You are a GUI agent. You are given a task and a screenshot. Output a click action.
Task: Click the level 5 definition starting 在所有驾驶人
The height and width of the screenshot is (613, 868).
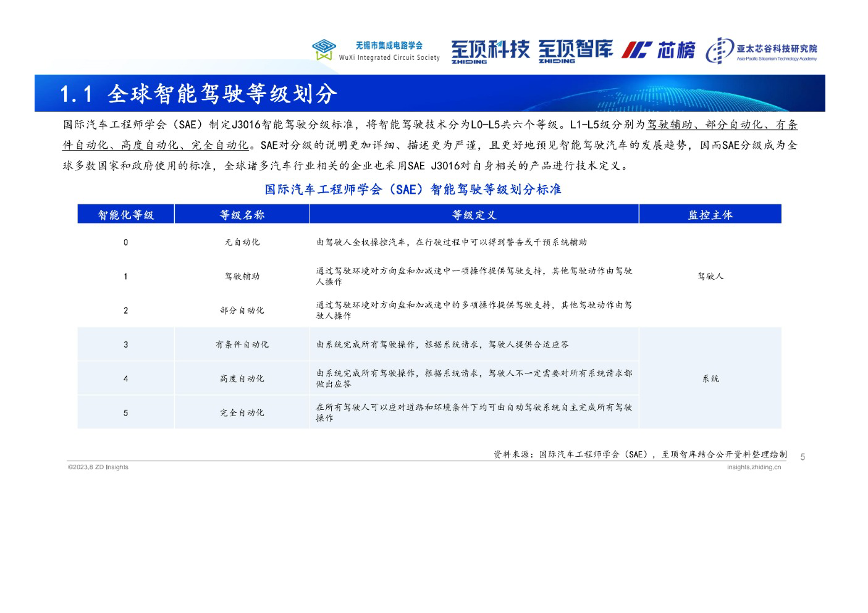coord(474,412)
